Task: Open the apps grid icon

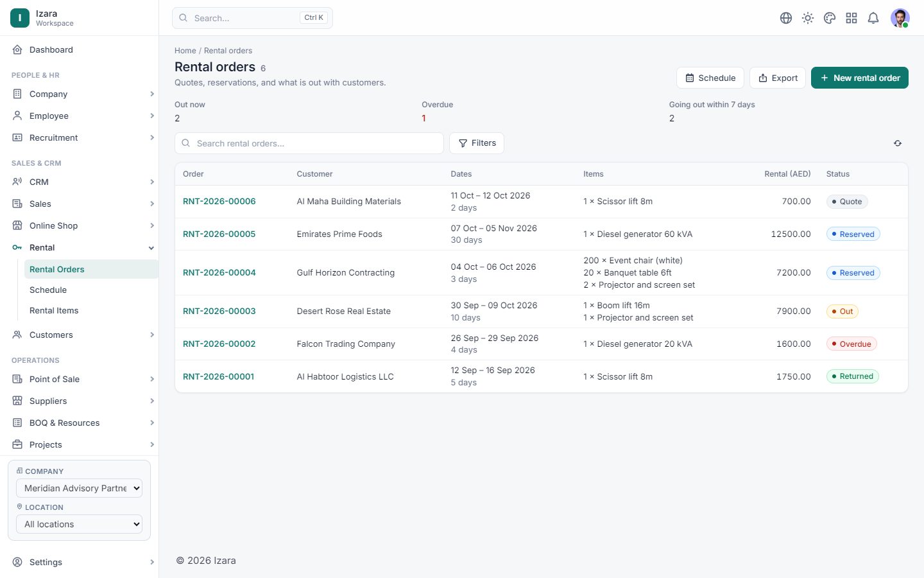Action: [x=851, y=18]
